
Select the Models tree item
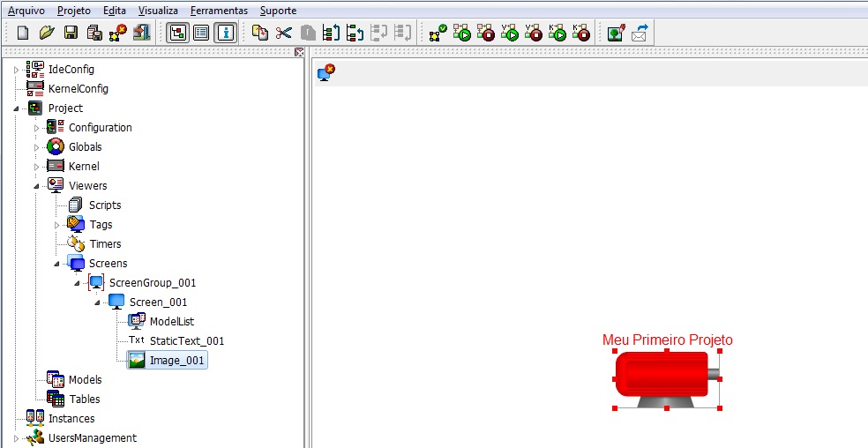pyautogui.click(x=86, y=379)
